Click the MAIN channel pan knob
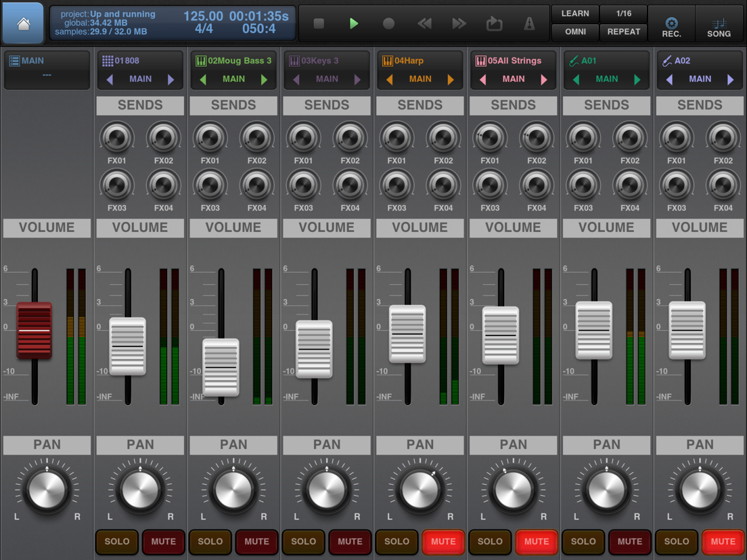Viewport: 747px width, 560px height. (x=47, y=490)
